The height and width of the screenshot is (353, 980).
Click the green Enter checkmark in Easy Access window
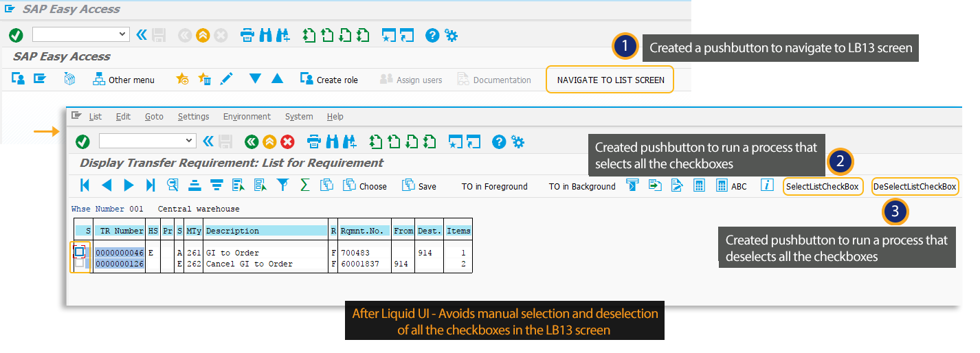tap(16, 35)
